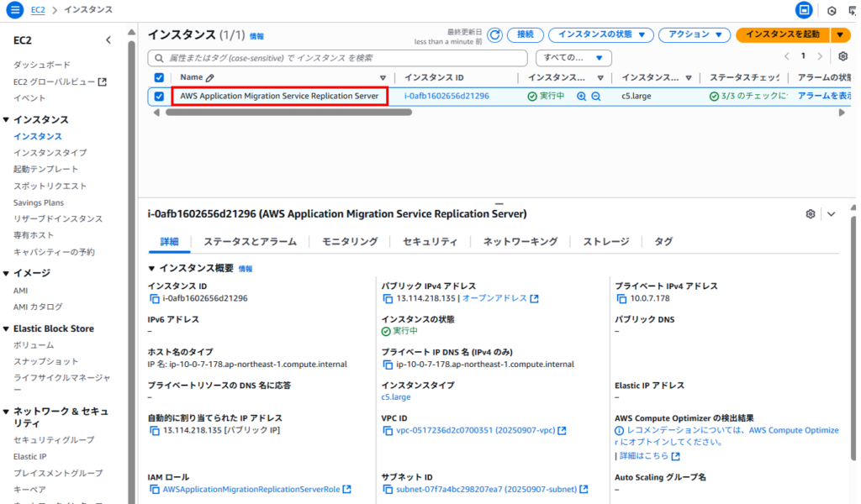Screen dimensions: 861x504
Task: Copy private IPv4 address 10.0.7.178
Action: coord(621,299)
